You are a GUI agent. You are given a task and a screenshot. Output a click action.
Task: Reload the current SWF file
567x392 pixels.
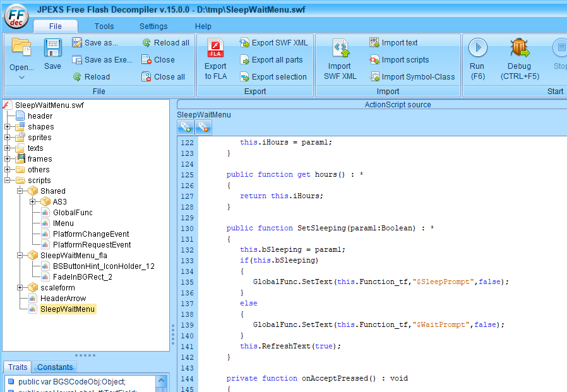point(91,76)
